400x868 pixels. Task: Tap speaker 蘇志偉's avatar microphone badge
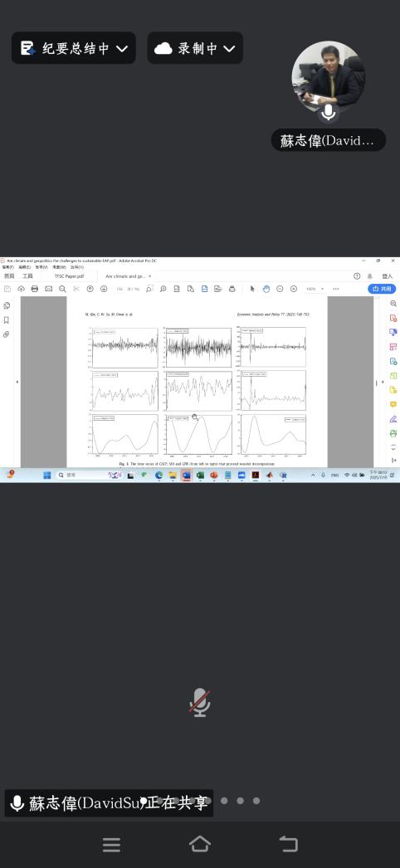pyautogui.click(x=329, y=113)
